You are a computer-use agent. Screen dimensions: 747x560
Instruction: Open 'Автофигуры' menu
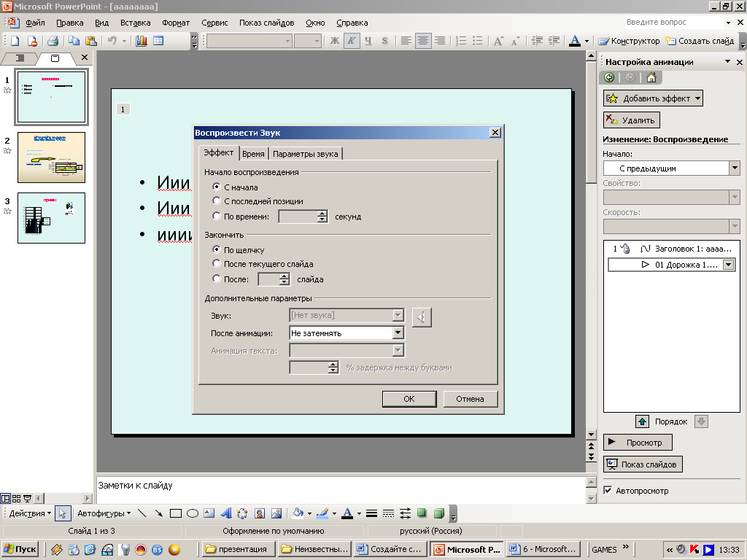pos(104,513)
